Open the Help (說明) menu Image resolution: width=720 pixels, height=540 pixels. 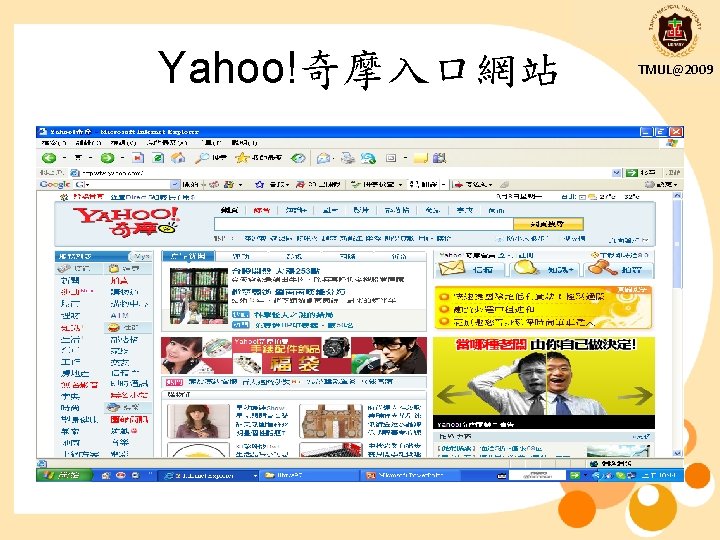coord(244,143)
